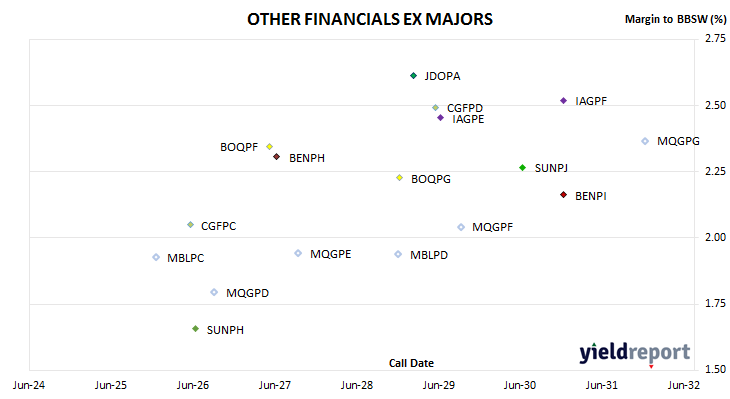The image size is (730, 399).
Task: Click the MQGPG hollow diamond marker
Action: 645,141
